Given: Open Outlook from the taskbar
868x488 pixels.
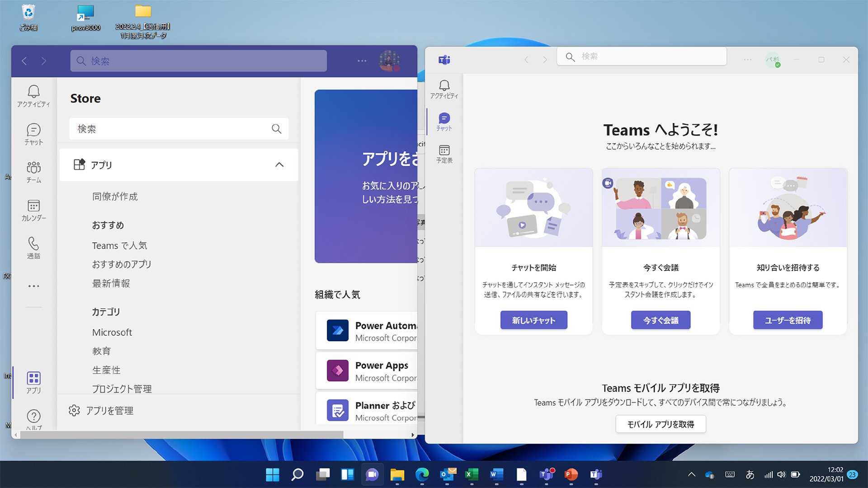Looking at the screenshot, I should pyautogui.click(x=447, y=474).
